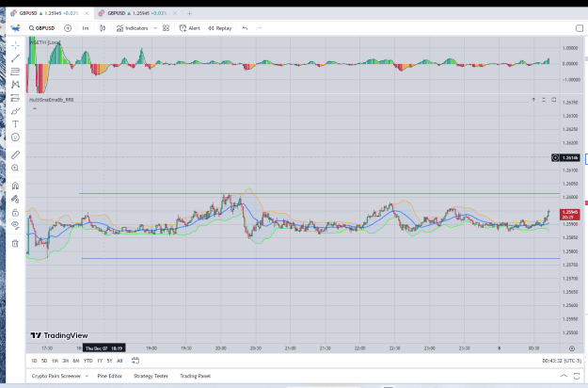Select the trend line drawing tool
Screen dimensions: 588x388
tap(15, 58)
